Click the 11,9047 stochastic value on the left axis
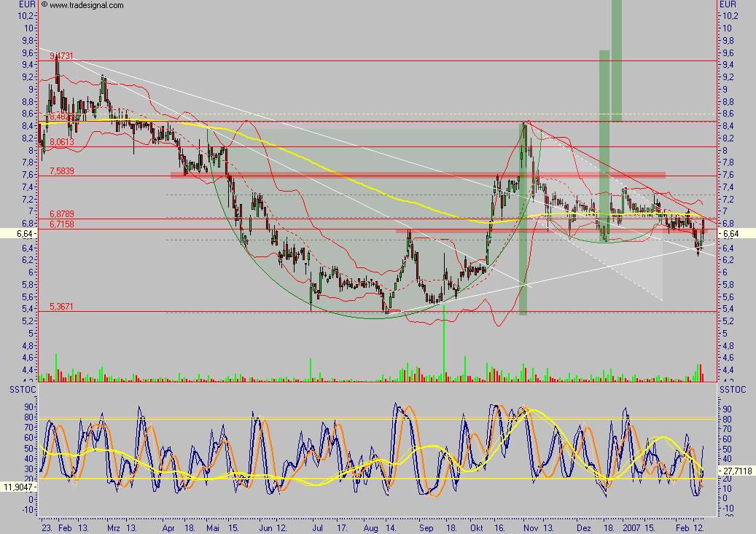The image size is (756, 534). coord(18,487)
